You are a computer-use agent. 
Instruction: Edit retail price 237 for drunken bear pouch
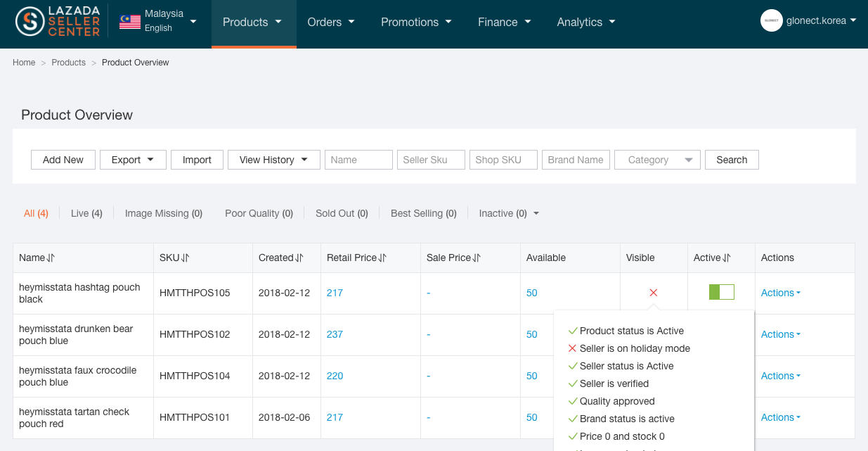pos(335,334)
